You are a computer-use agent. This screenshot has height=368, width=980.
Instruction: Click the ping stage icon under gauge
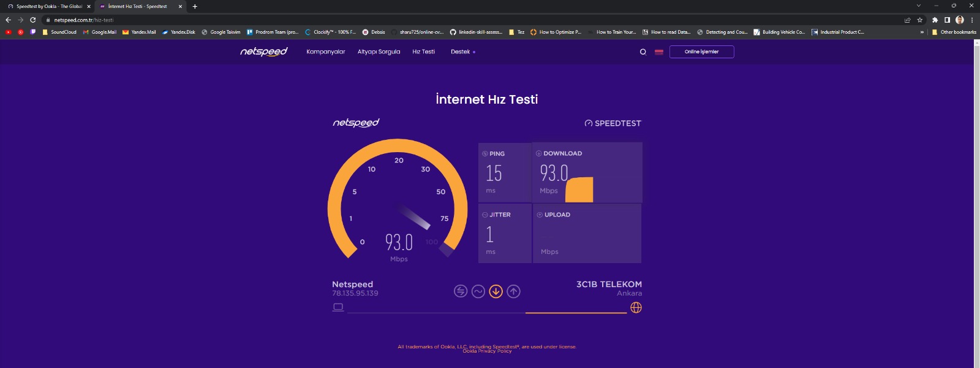pos(461,291)
